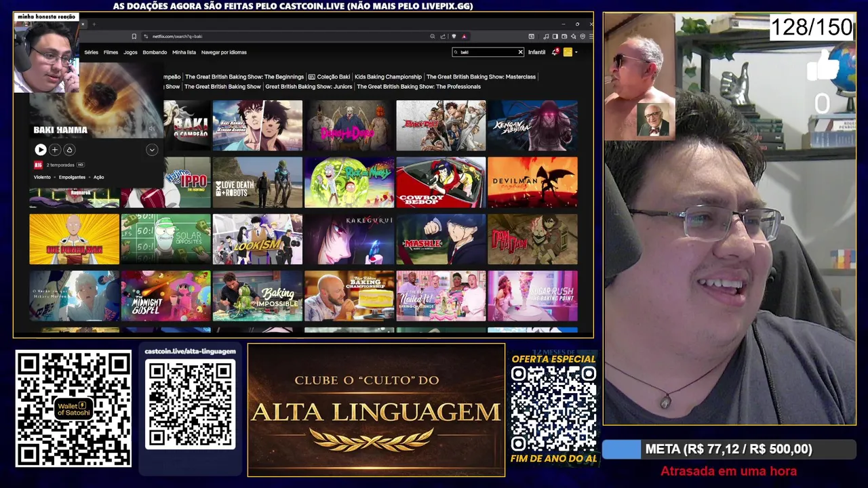This screenshot has height=488, width=868.
Task: Select suggestion The Great British Baking Show: The Beginnings
Action: click(x=244, y=77)
